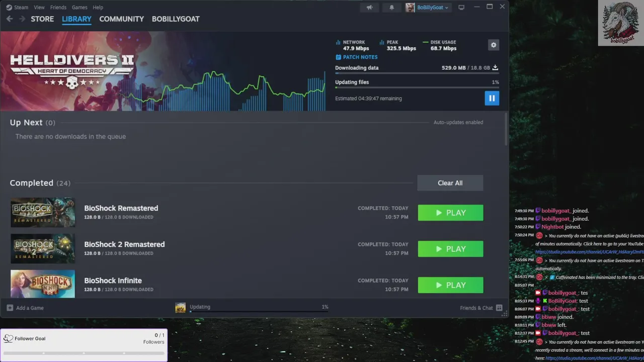Open the View menu
644x362 pixels.
(x=39, y=8)
